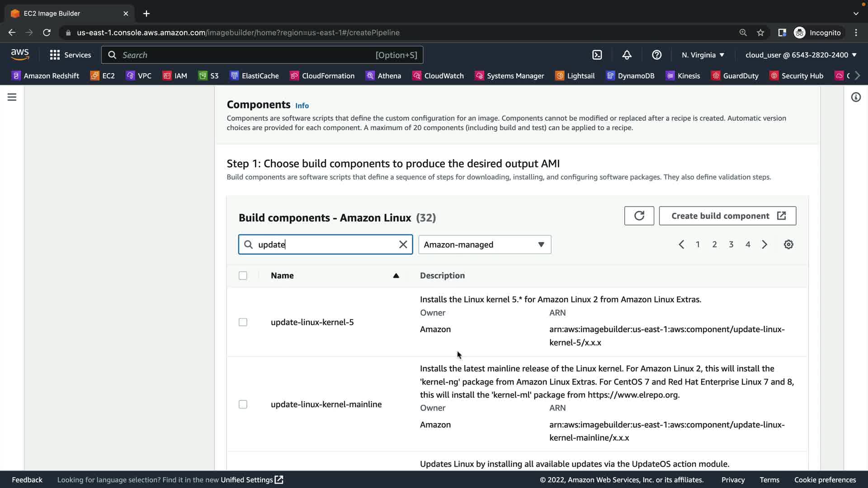868x488 pixels.
Task: Go to page 3 of components
Action: click(731, 244)
